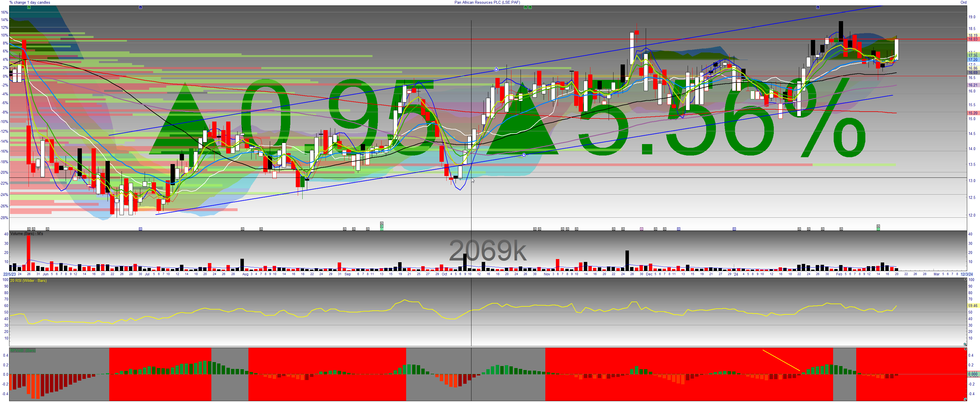Viewport: 980px width, 402px height.
Task: Open the 'Volume (Bars) - M's' pane label
Action: pos(27,233)
